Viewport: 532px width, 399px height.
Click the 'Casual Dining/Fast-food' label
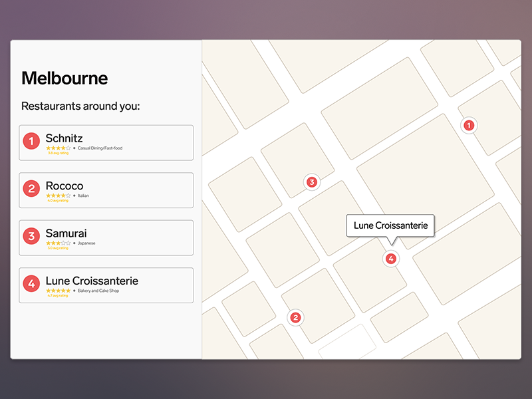tap(100, 148)
